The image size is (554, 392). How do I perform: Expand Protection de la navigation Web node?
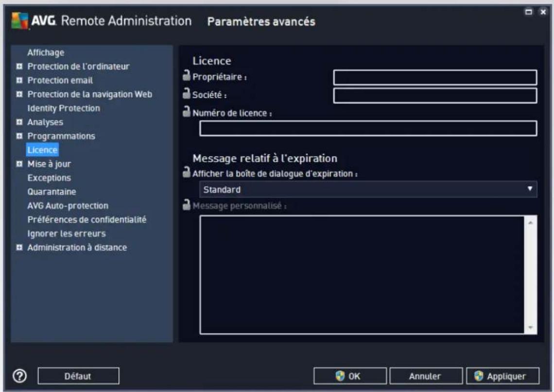click(x=19, y=94)
